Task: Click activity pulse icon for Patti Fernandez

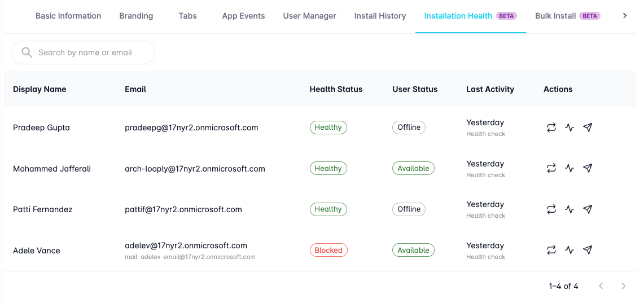Action: [x=569, y=209]
